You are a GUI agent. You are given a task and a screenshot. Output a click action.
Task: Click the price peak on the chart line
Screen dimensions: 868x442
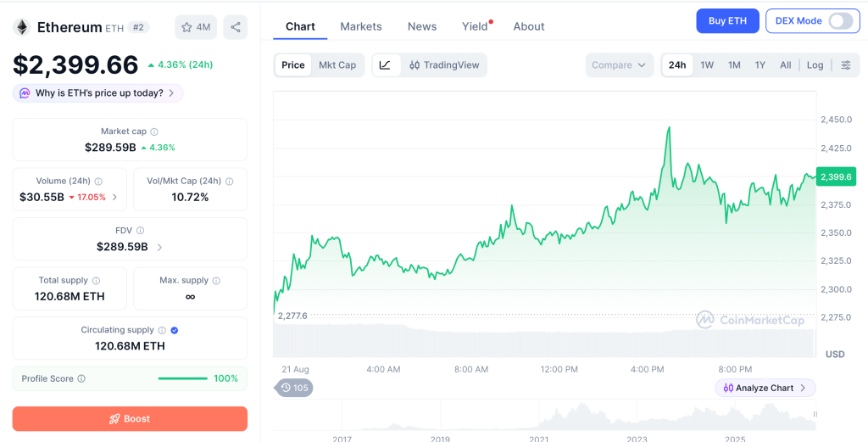coord(670,127)
